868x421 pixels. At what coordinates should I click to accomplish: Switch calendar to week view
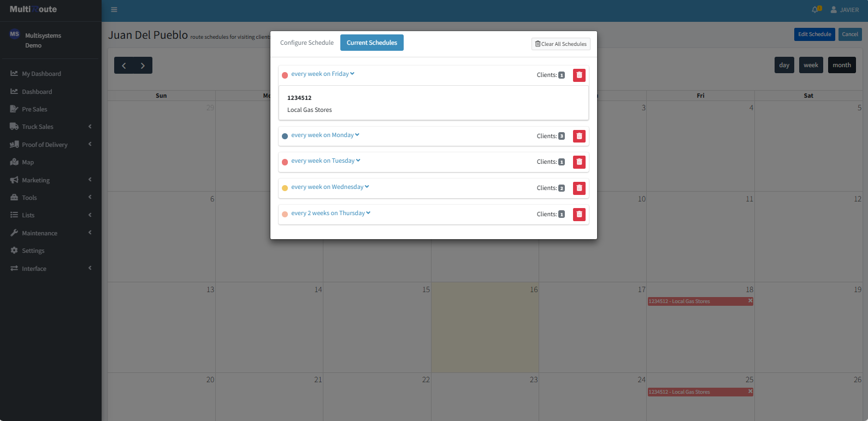[x=811, y=65]
